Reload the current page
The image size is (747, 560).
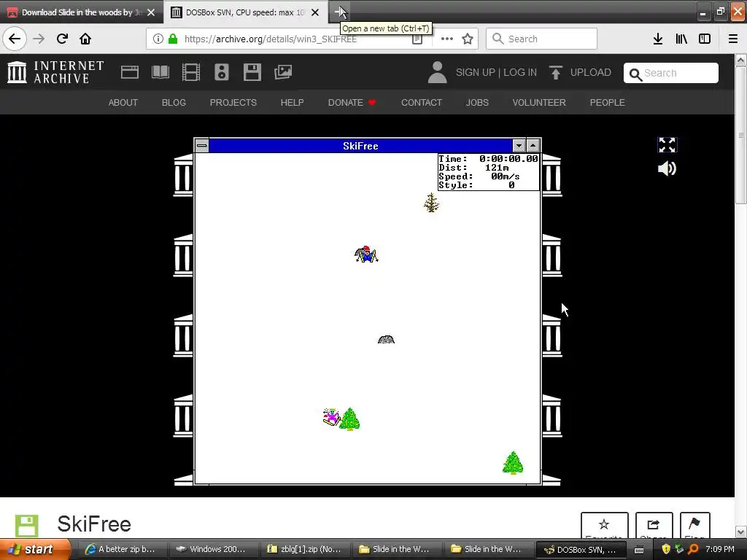(62, 39)
